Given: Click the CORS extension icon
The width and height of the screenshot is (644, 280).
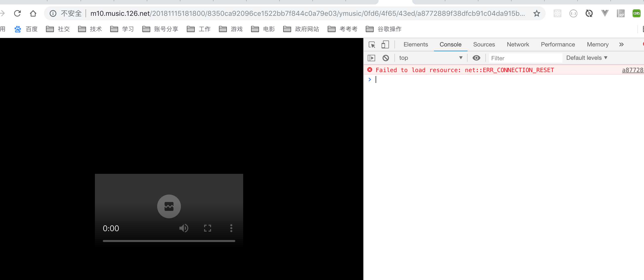Looking at the screenshot, I should coord(637,13).
